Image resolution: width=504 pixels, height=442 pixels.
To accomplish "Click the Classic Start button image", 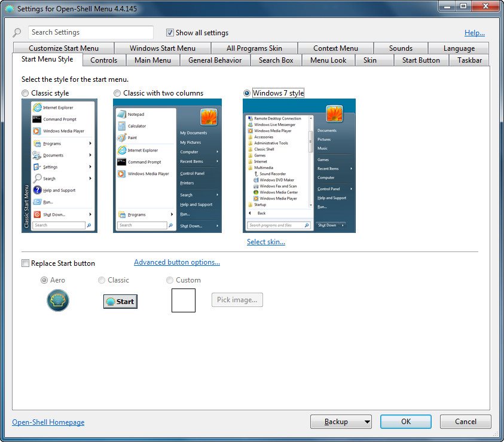I will [x=120, y=301].
